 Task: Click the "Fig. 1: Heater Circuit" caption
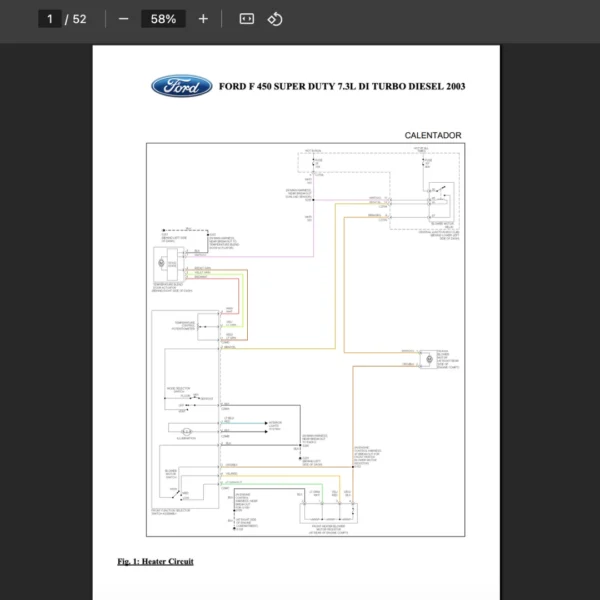pyautogui.click(x=155, y=561)
